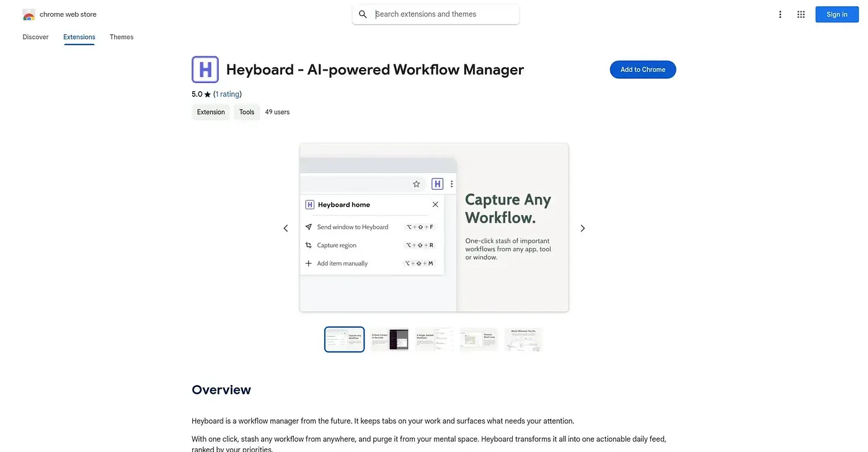Select the fifth 'Works Wherever You Do' thumbnail

[x=523, y=339]
